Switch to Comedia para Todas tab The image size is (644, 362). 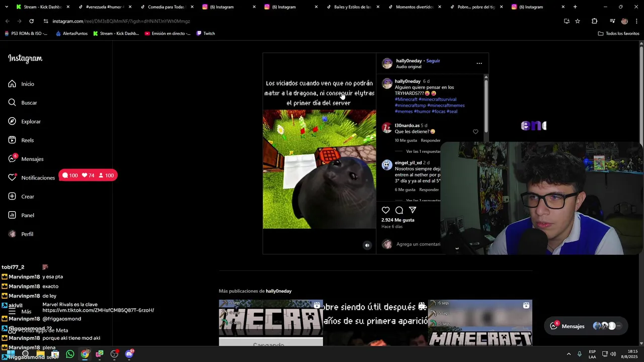point(167,7)
